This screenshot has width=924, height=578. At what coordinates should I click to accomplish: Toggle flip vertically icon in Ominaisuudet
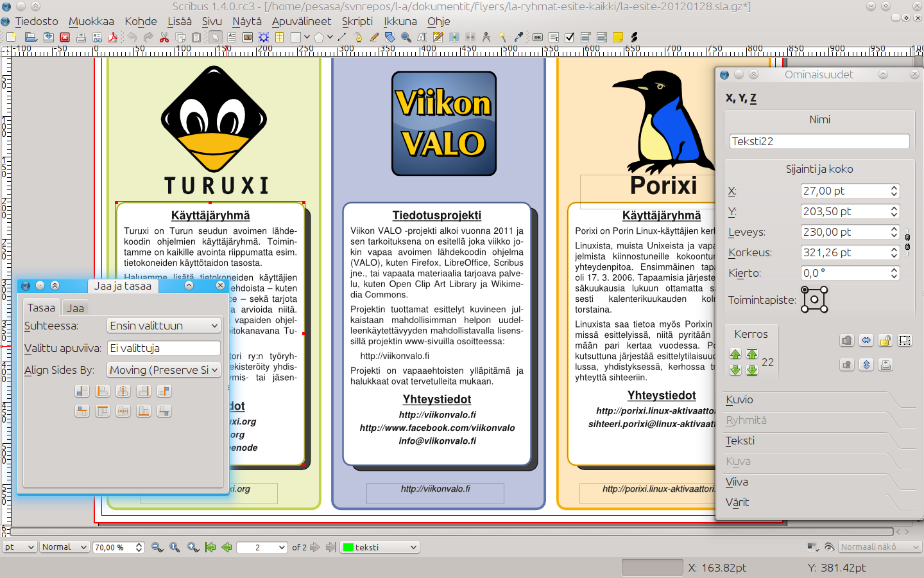(866, 365)
